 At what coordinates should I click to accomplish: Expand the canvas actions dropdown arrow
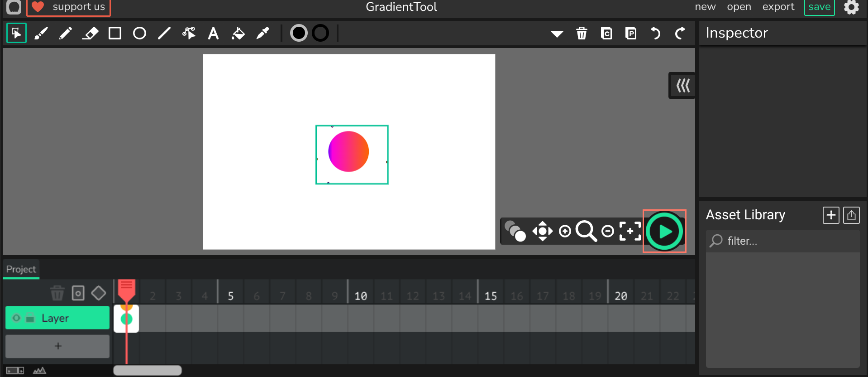(x=557, y=34)
